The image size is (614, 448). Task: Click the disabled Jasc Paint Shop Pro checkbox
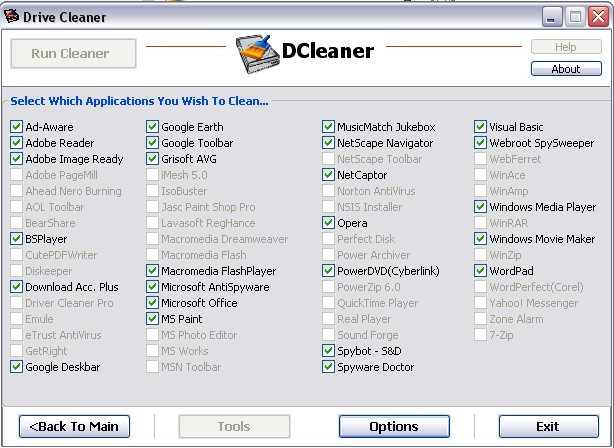pos(152,206)
